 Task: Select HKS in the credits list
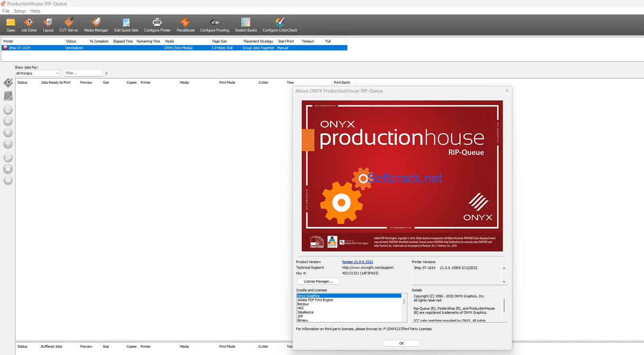click(300, 308)
